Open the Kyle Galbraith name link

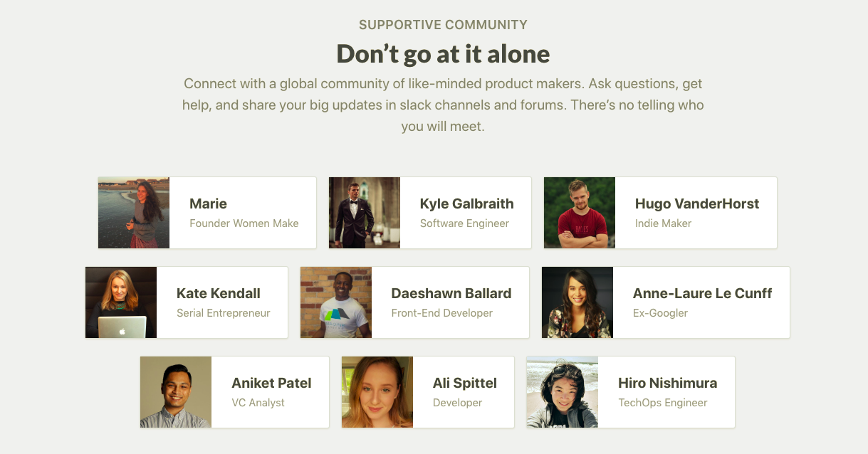click(466, 204)
